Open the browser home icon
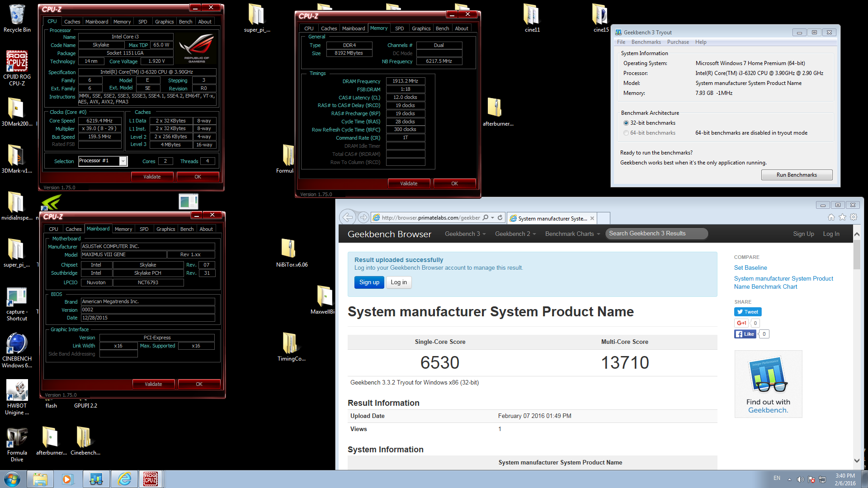Image resolution: width=868 pixels, height=488 pixels. [x=831, y=217]
